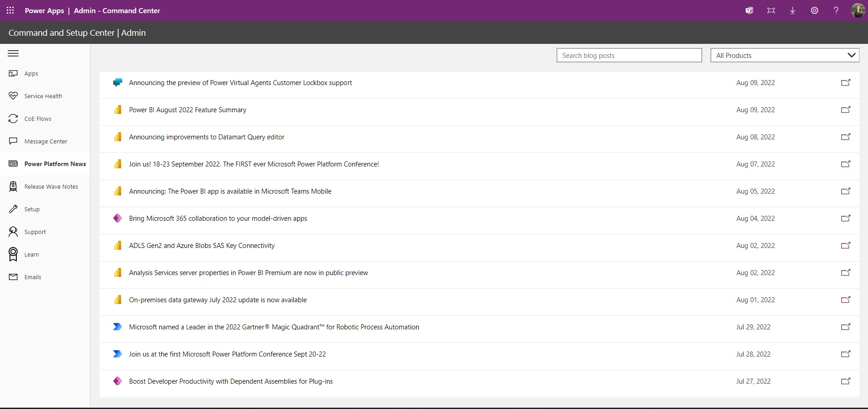Open the Gartner Magic Quadrant RPA post
868x409 pixels.
coord(274,327)
